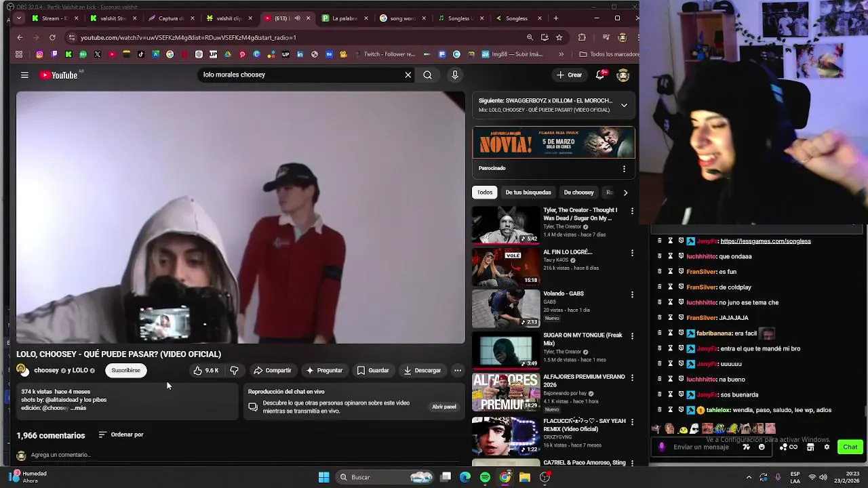868x488 pixels.
Task: Download video with Descargar button
Action: point(422,370)
